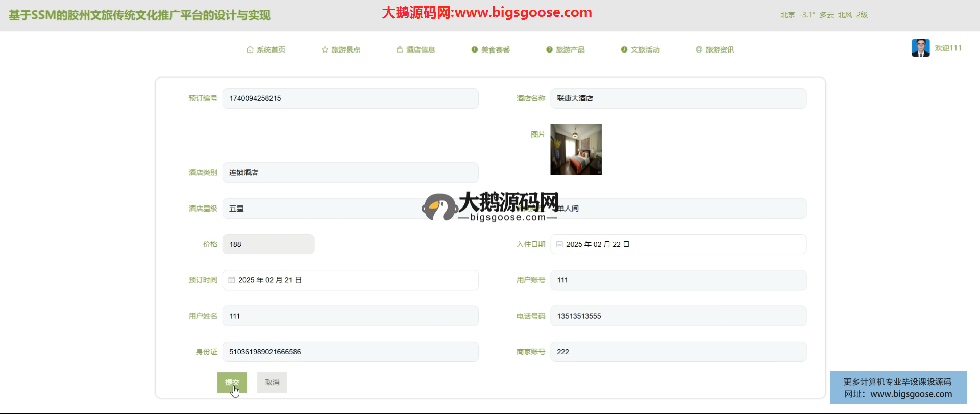Click the green icon beside 文旅活动
The height and width of the screenshot is (414, 980).
pyautogui.click(x=624, y=50)
